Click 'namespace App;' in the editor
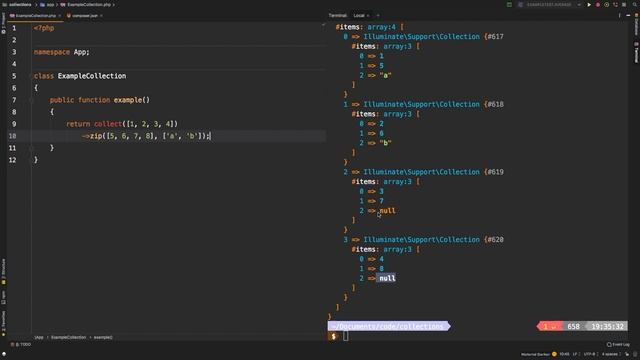640x360 pixels. [62, 52]
